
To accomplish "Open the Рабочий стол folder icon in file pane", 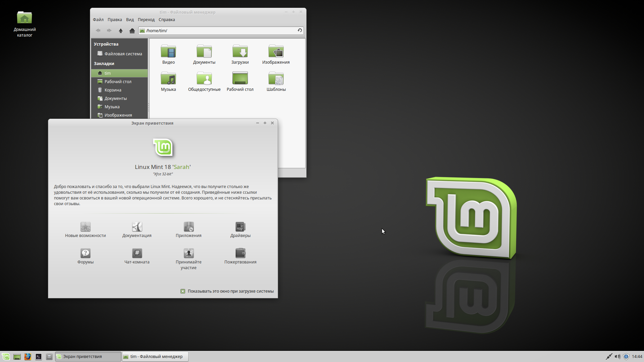I will [x=240, y=81].
